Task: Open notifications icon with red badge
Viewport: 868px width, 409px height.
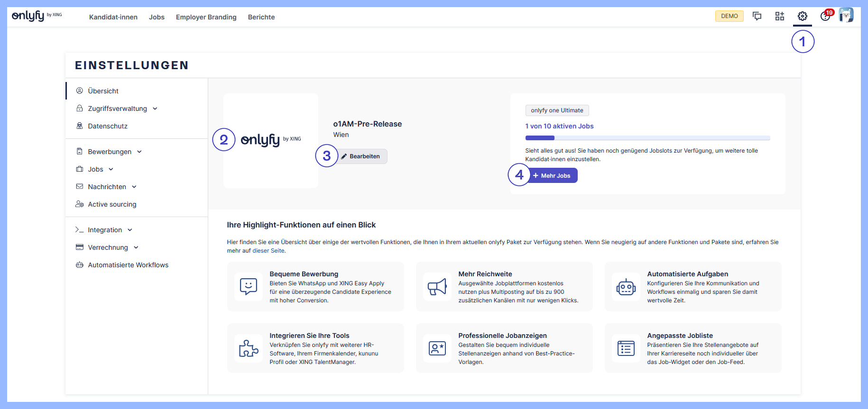Action: (826, 16)
